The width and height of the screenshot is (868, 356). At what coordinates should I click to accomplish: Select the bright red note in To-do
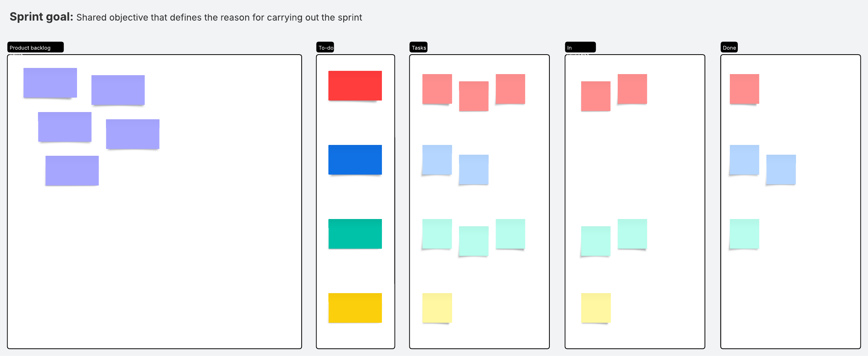[355, 86]
